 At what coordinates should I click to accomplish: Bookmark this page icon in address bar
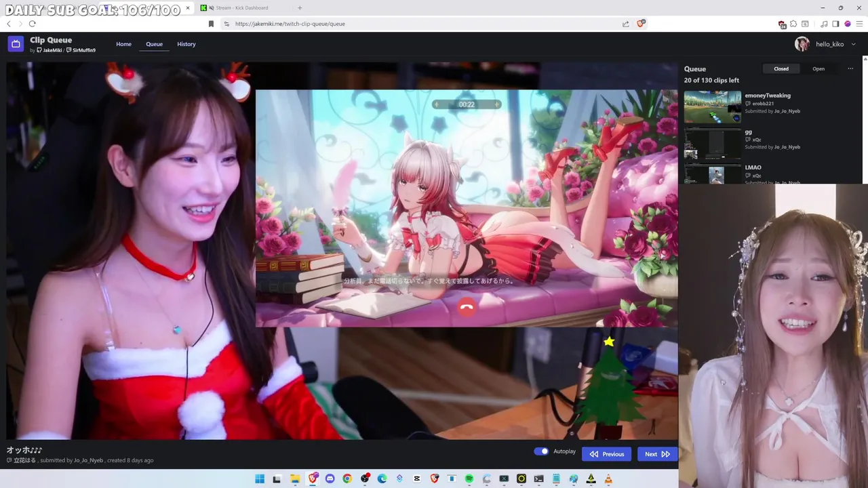click(211, 24)
